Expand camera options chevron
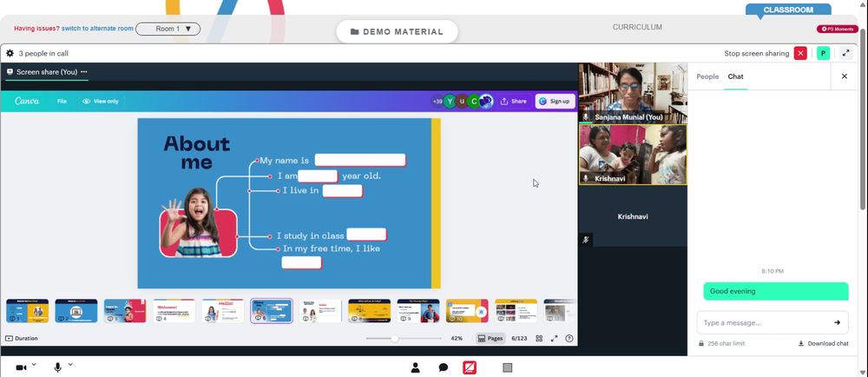Screen dimensions: 868x377 [x=34, y=364]
